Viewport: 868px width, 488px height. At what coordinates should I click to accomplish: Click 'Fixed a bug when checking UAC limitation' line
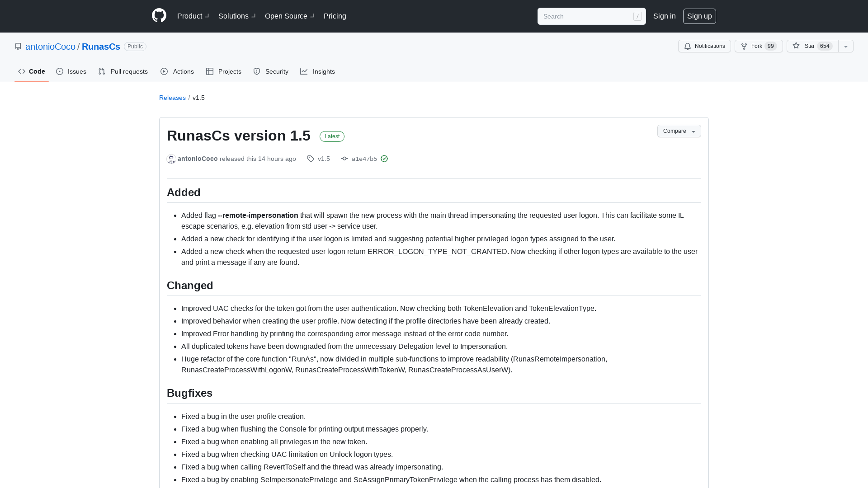pyautogui.click(x=287, y=455)
